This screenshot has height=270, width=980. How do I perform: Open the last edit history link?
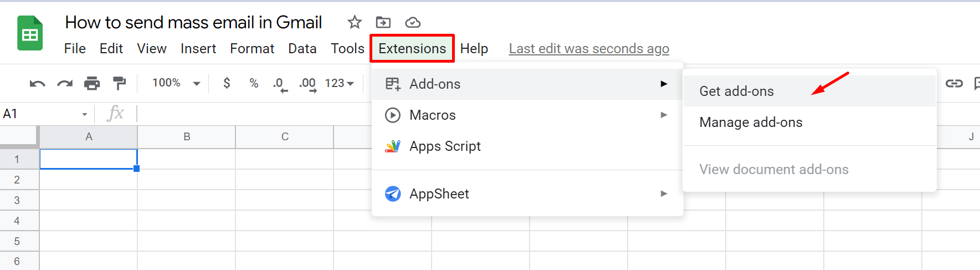589,49
